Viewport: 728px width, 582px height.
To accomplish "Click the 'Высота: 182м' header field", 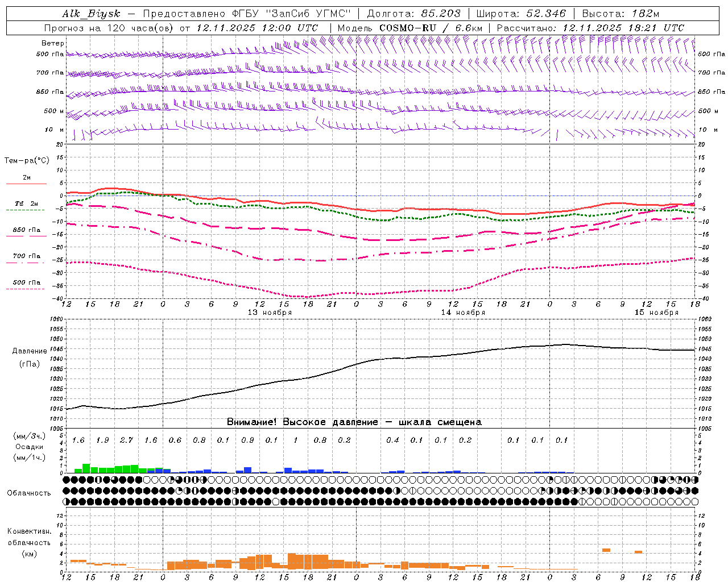I will [621, 14].
